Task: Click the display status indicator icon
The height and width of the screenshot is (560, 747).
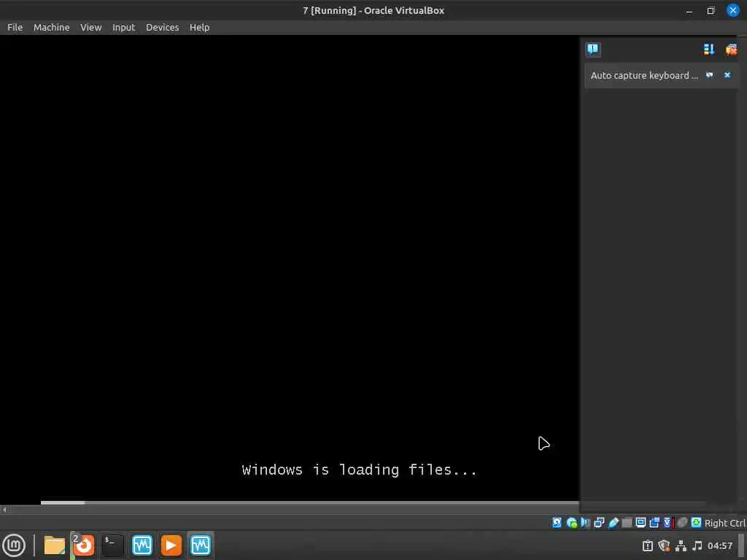Action: [640, 523]
